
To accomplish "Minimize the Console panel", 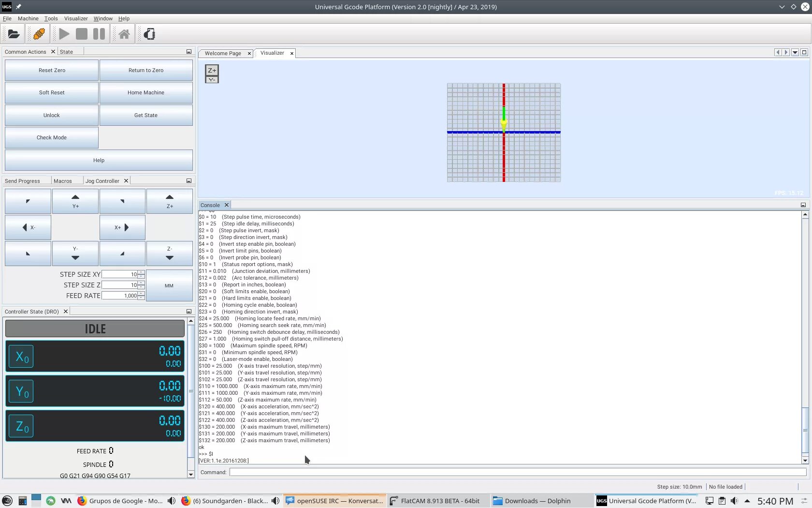I will point(803,205).
